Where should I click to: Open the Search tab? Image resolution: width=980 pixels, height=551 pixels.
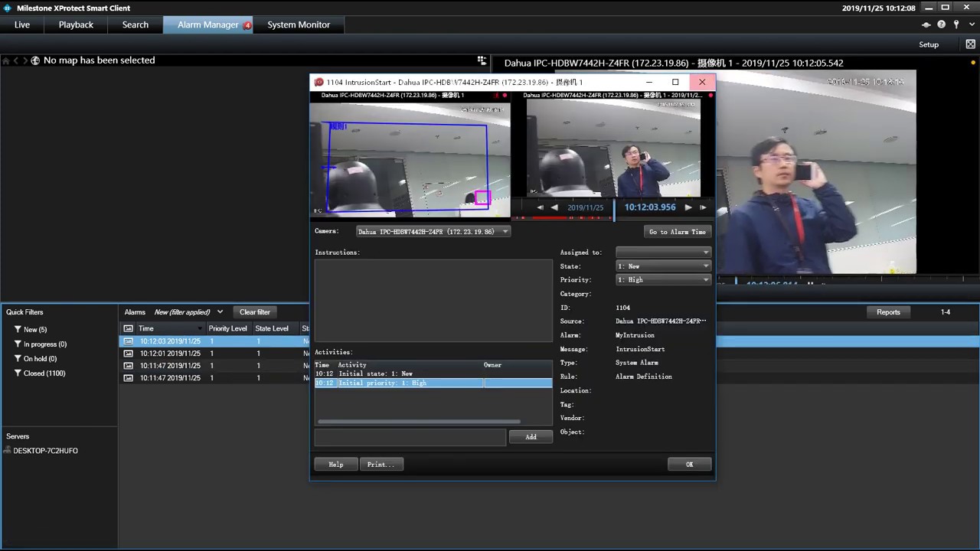tap(136, 24)
